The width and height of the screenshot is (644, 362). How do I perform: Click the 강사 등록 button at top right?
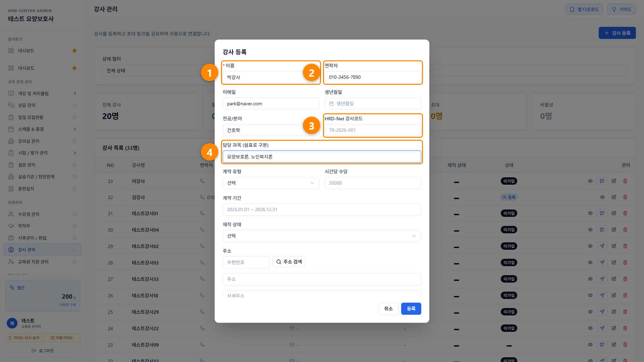point(617,33)
